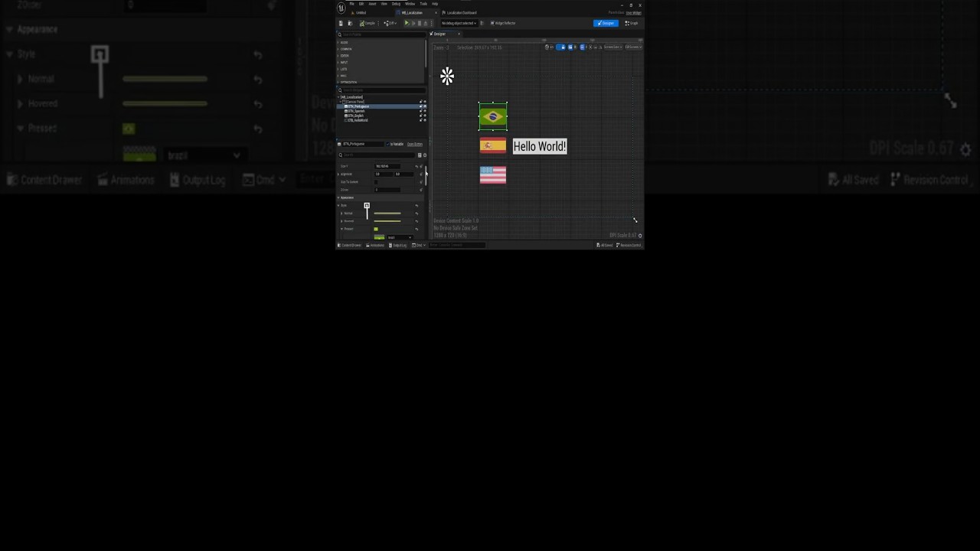The image size is (980, 551).
Task: Click the Unreal Engine logo icon
Action: coord(341,8)
